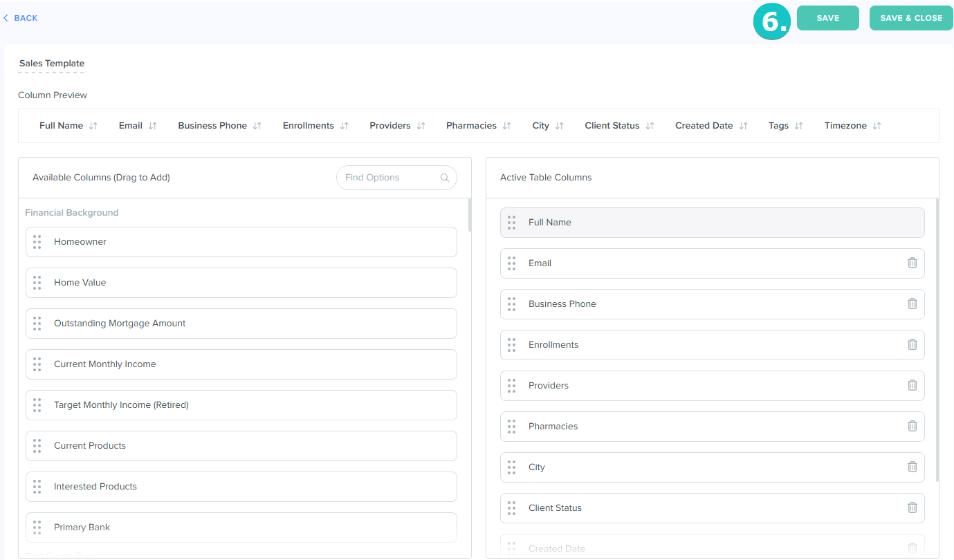Image resolution: width=954 pixels, height=560 pixels.
Task: Sort preview by Full Name arrows icon
Action: pos(93,126)
